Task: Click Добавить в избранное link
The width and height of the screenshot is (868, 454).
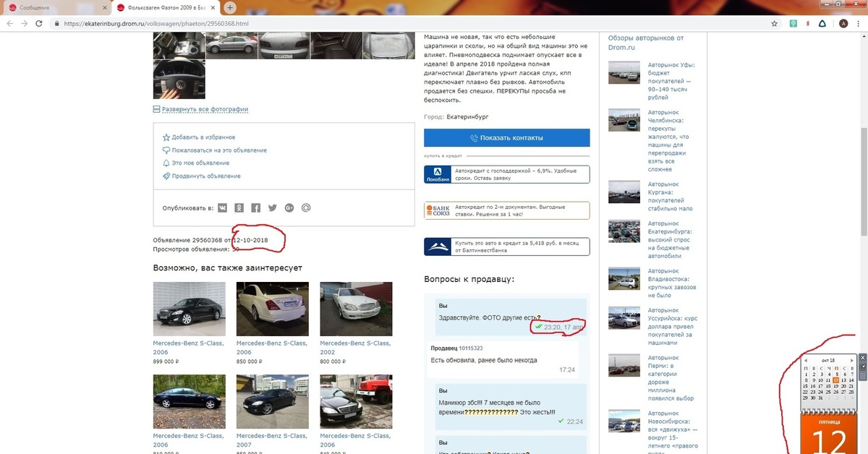Action: [x=203, y=137]
